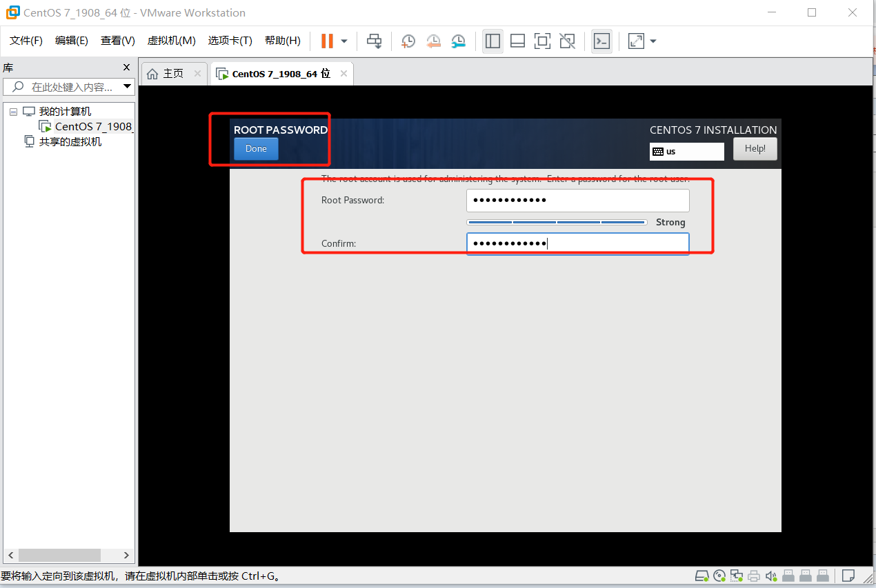Screen dimensions: 876x588
Task: Click the orange Pause VM icon
Action: pos(327,41)
